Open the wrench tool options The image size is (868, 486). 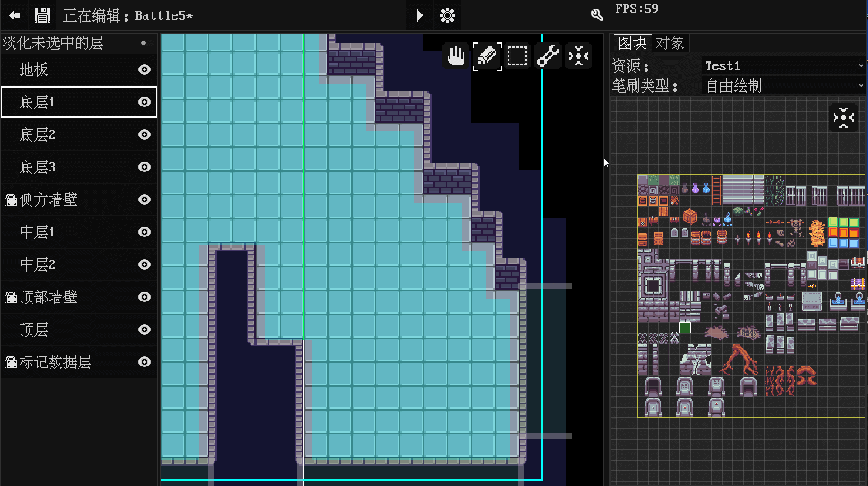548,56
